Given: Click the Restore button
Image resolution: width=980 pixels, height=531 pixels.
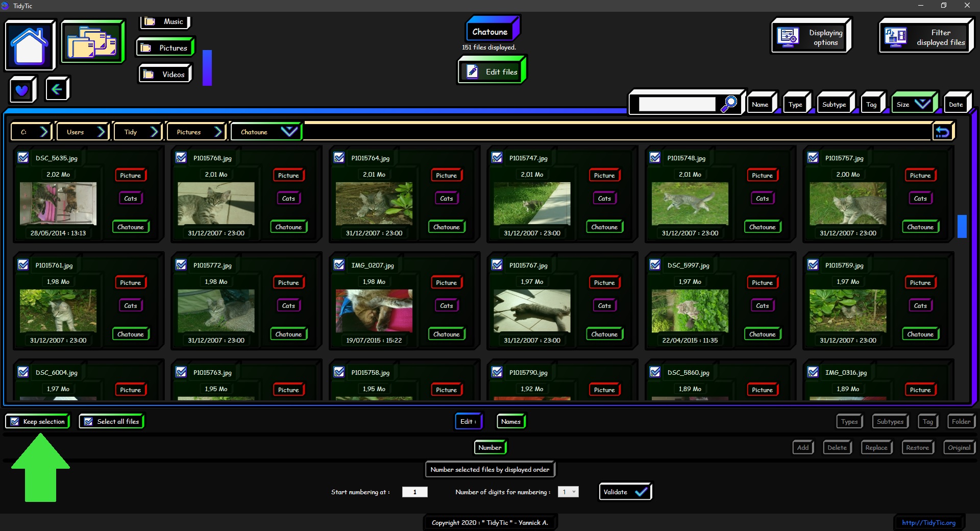Looking at the screenshot, I should click(x=918, y=447).
